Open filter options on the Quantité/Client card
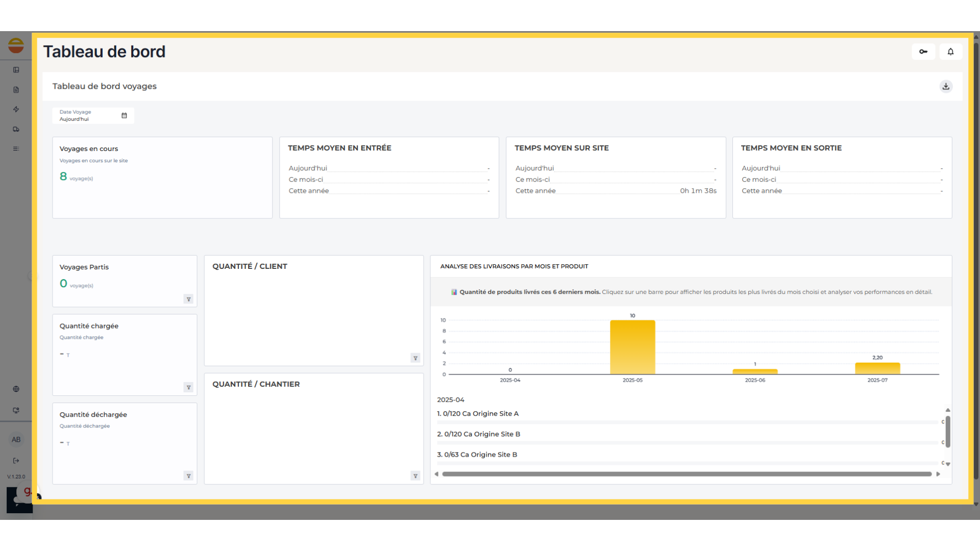980x551 pixels. 415,358
